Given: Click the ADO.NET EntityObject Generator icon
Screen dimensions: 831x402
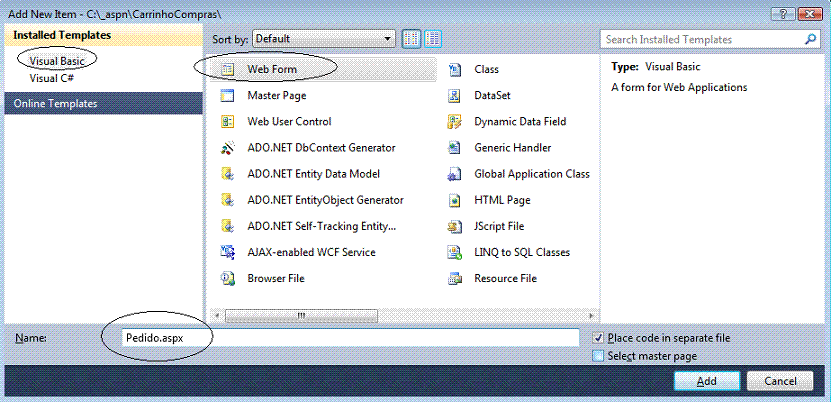Looking at the screenshot, I should pos(227,200).
